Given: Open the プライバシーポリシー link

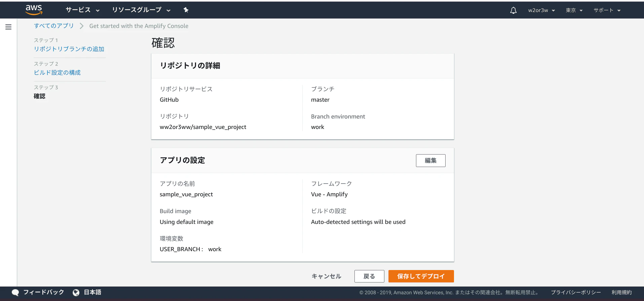Looking at the screenshot, I should pyautogui.click(x=576, y=293).
